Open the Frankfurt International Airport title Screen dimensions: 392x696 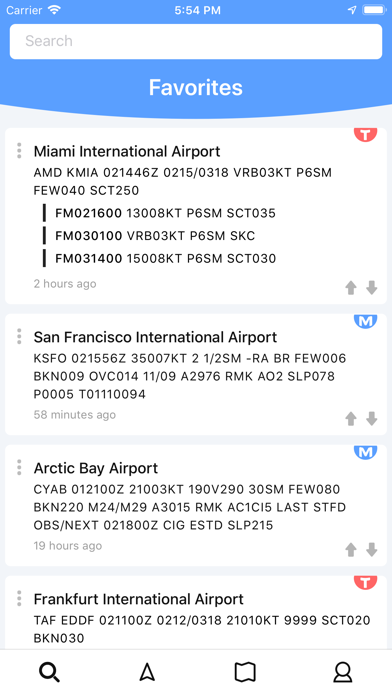[x=139, y=599]
